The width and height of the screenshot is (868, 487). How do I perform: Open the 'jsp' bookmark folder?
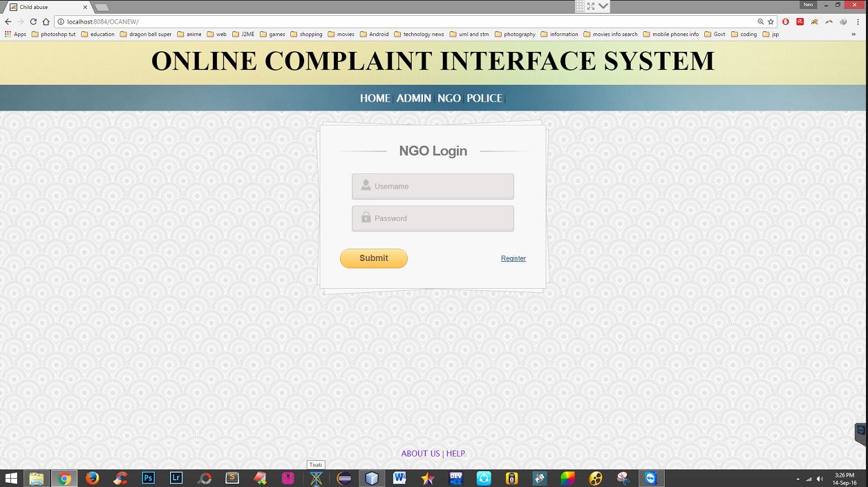coord(771,34)
